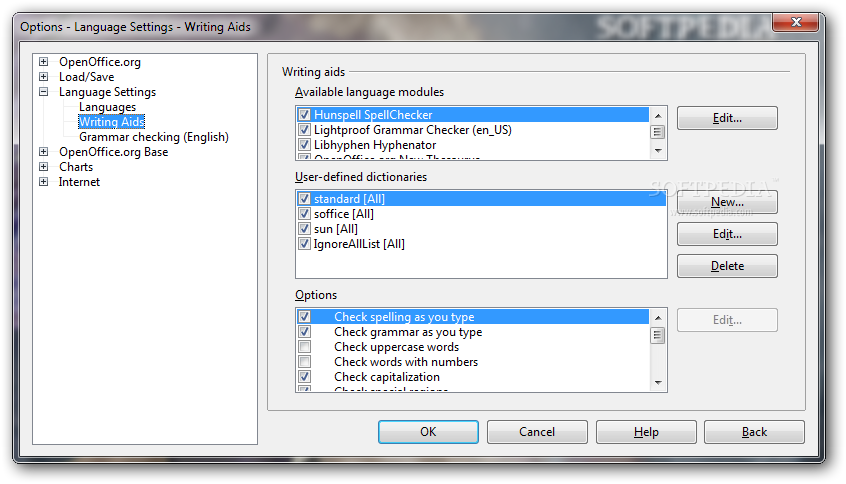Click language modules list scroll-up arrow
Screen dimensions: 846x484
658,115
